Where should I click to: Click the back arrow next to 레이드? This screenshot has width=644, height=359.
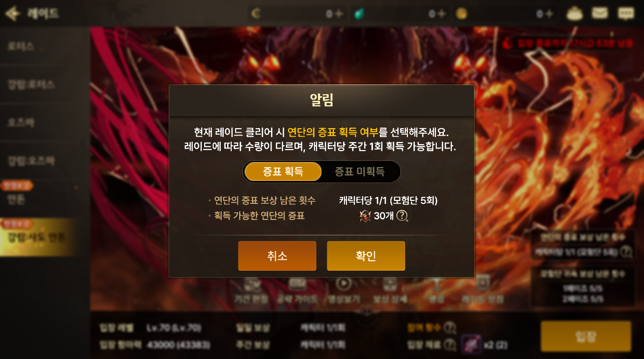click(13, 13)
